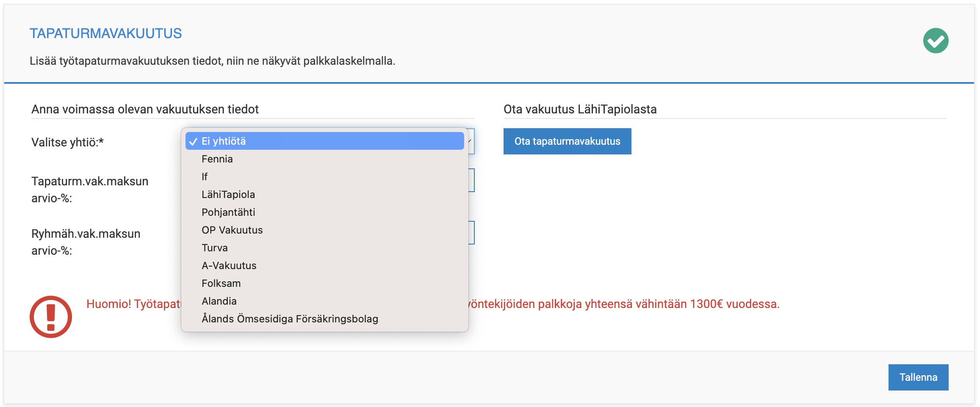Click the Tapaturm.vak.maksun arvio-% input field
Image resolution: width=980 pixels, height=407 pixels.
[x=471, y=180]
